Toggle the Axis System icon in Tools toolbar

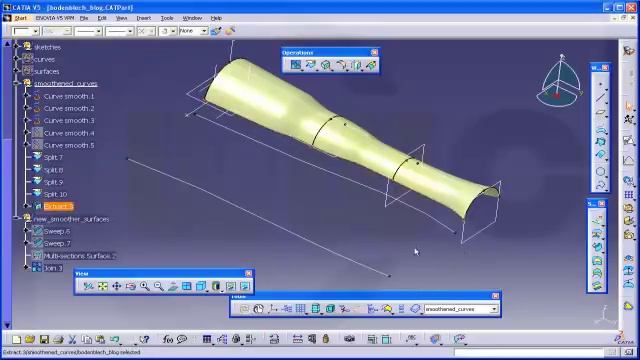point(273,309)
